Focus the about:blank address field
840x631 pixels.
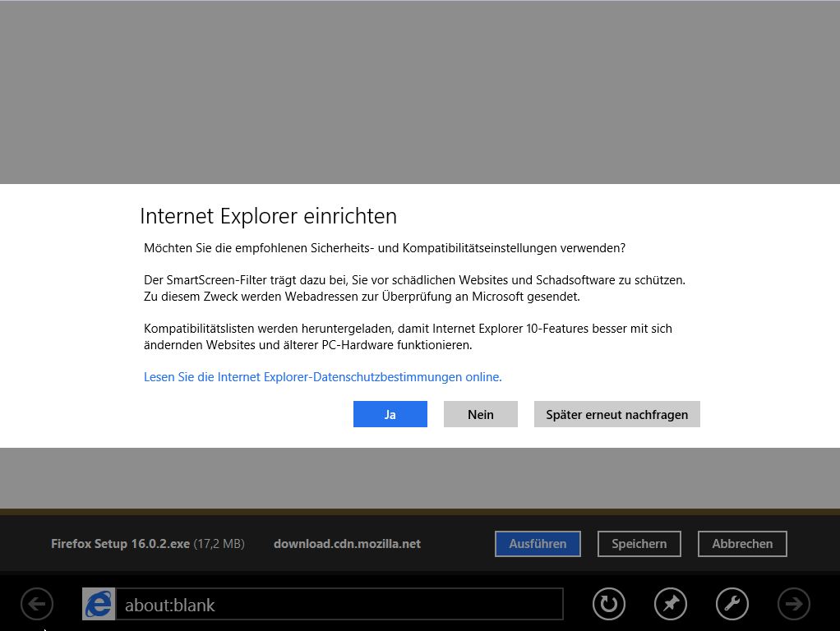(x=339, y=605)
